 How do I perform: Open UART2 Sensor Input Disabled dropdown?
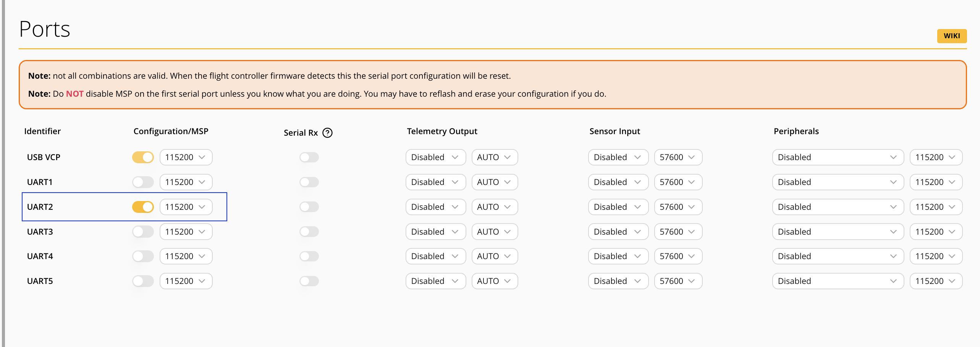(x=618, y=207)
